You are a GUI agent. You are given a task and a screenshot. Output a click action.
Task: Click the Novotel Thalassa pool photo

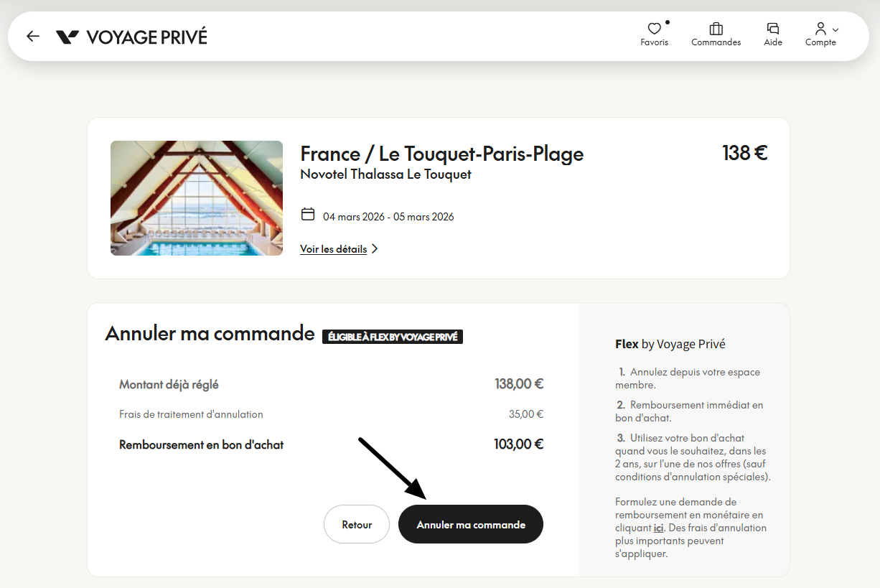tap(197, 198)
